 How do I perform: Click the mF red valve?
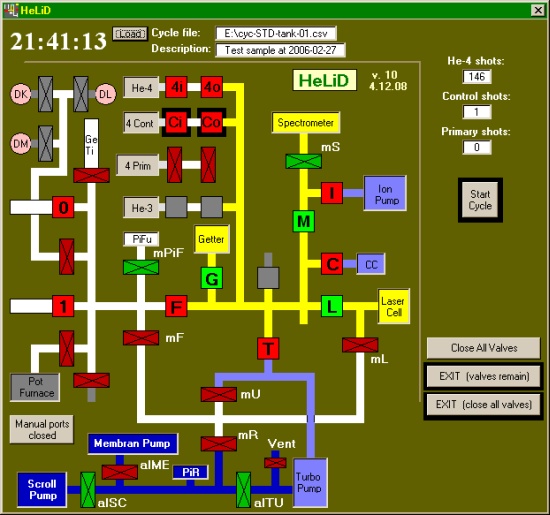(x=141, y=338)
